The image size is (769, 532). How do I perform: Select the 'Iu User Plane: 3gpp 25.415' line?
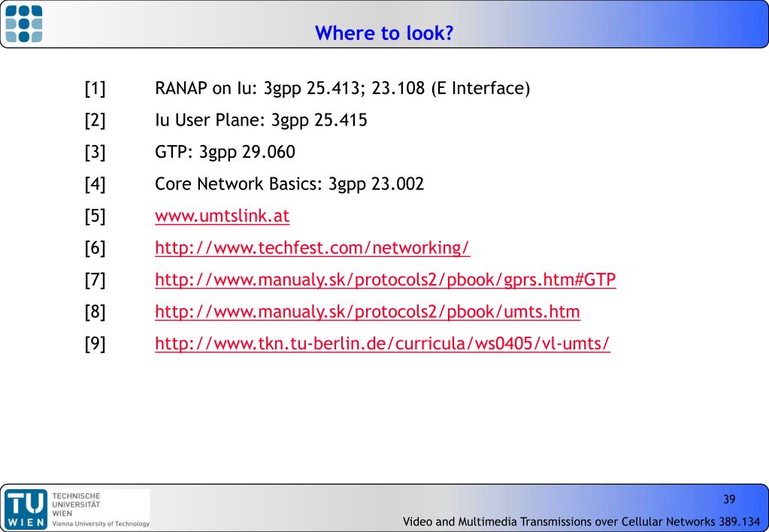coord(261,120)
